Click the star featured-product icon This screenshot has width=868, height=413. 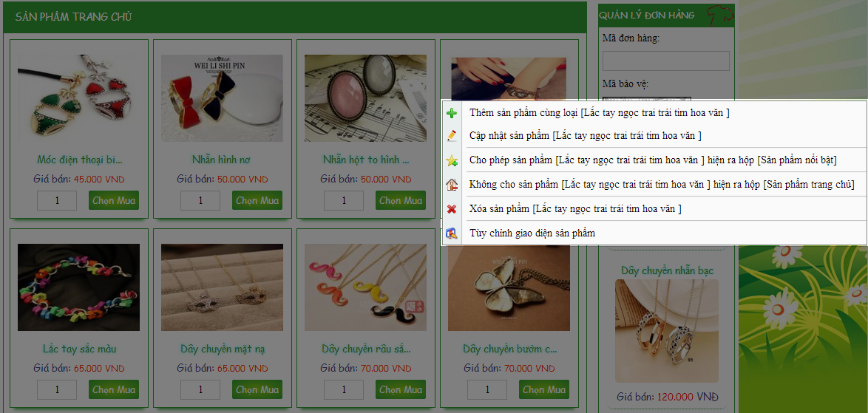pyautogui.click(x=452, y=160)
